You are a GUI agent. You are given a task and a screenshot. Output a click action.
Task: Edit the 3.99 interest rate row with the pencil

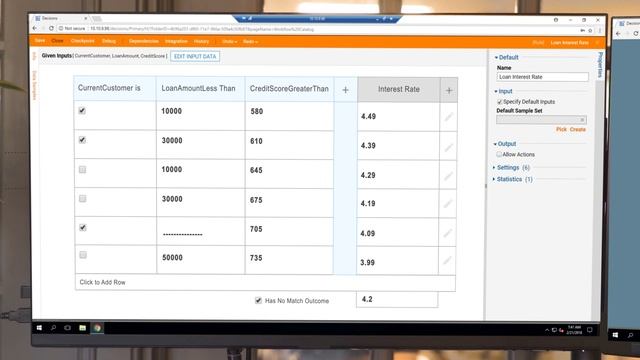point(447,260)
